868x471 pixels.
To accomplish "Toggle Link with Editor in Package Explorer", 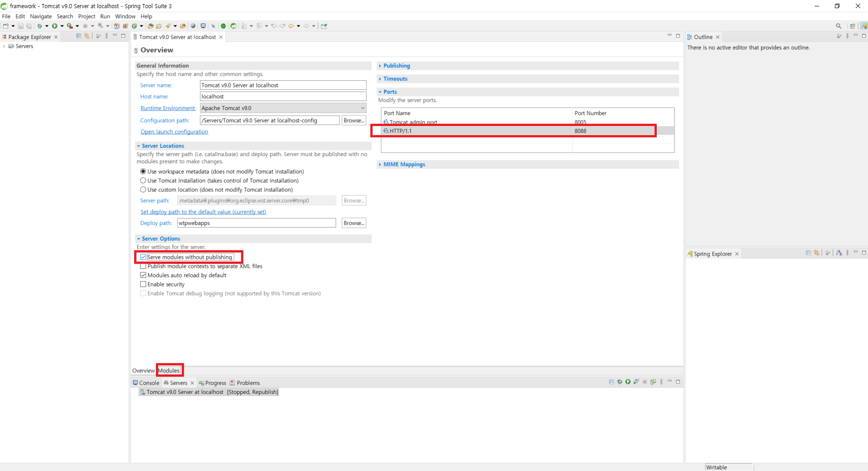I will coord(87,36).
